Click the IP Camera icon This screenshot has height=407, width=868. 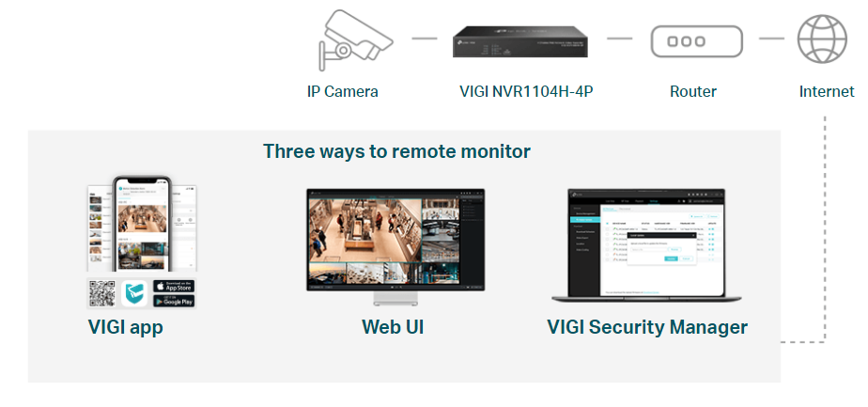(x=356, y=39)
